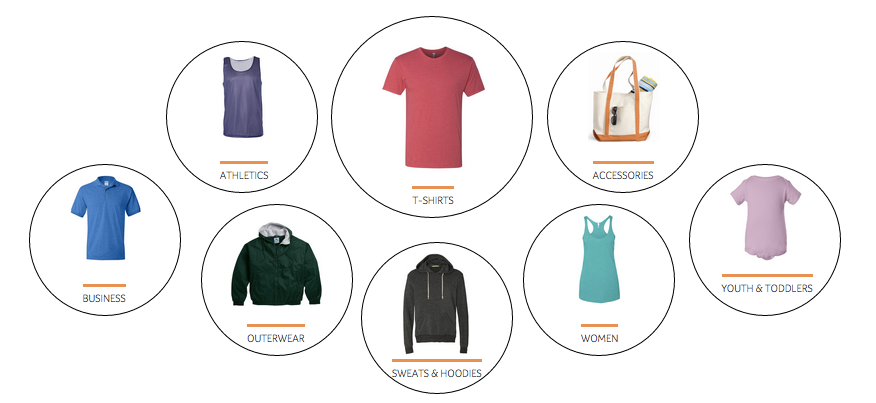Click orange bar above YOUTH & TODDLERS
This screenshot has width=876, height=403.
pyautogui.click(x=767, y=275)
